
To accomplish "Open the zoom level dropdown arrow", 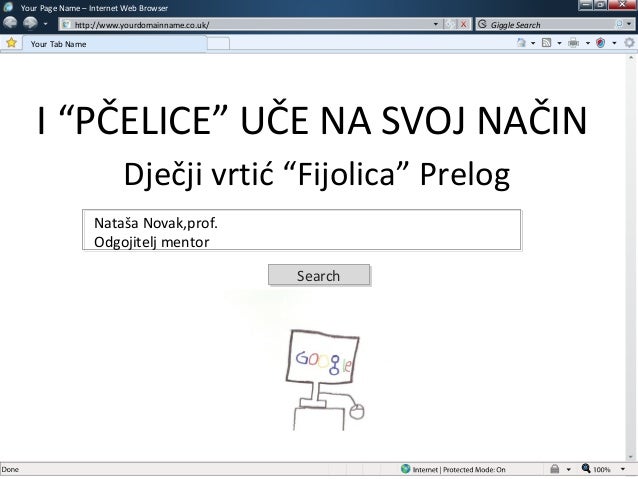I will pyautogui.click(x=623, y=469).
